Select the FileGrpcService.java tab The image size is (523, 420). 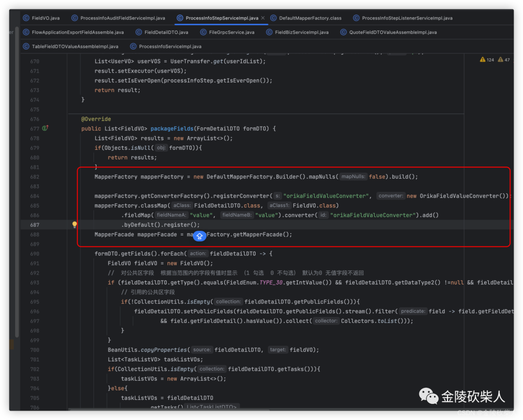point(227,32)
